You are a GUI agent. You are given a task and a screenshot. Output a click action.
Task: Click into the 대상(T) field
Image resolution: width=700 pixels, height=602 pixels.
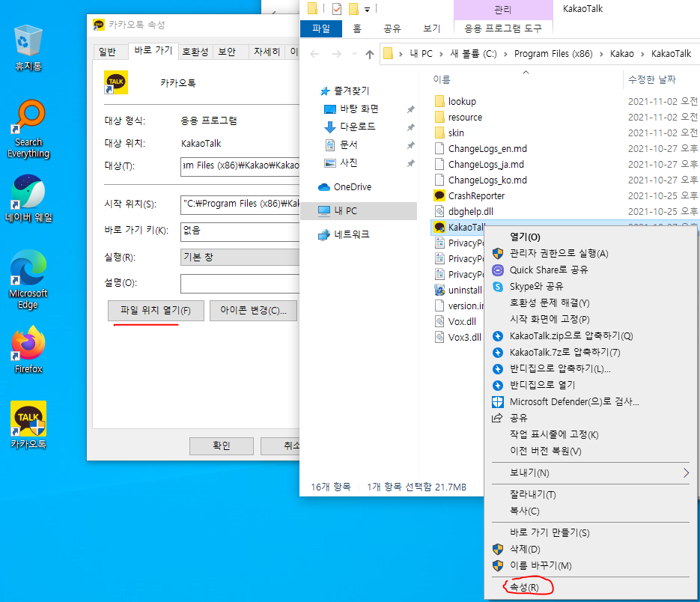240,166
